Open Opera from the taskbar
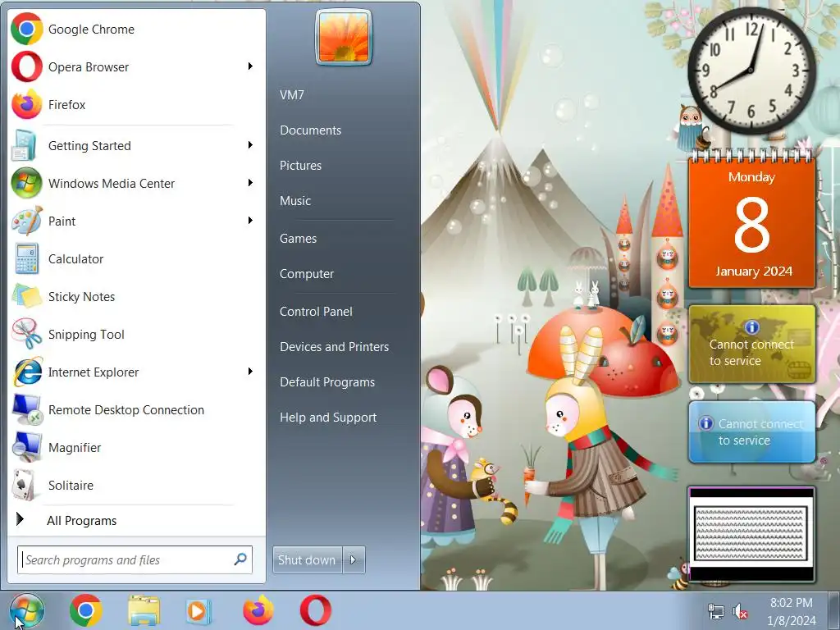 pos(316,610)
